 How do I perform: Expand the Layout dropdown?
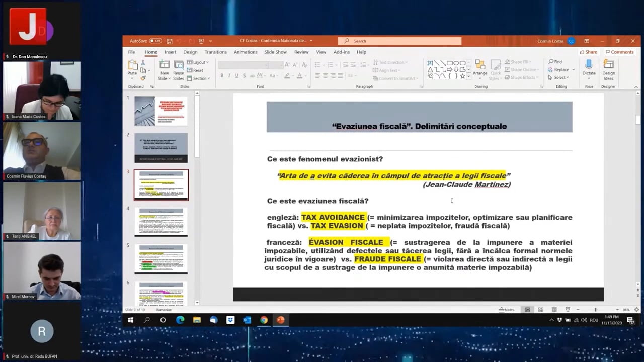click(198, 62)
